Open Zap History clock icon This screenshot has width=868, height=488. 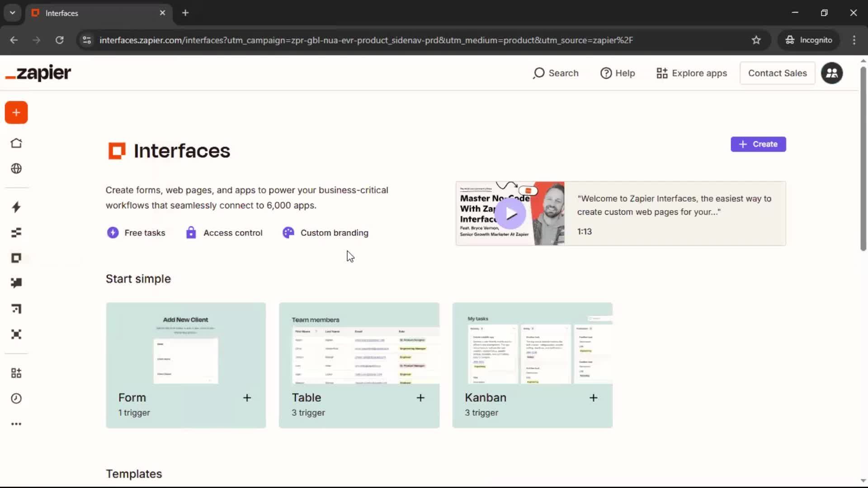click(16, 399)
